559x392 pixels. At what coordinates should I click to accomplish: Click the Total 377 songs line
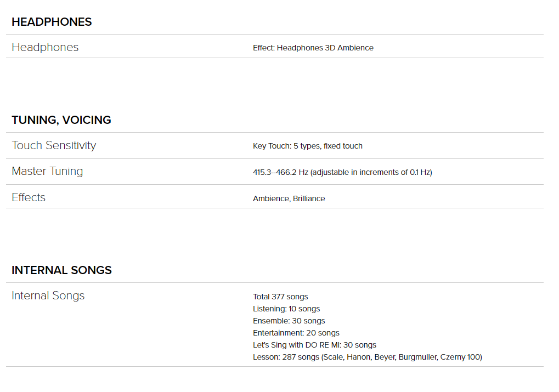(280, 297)
